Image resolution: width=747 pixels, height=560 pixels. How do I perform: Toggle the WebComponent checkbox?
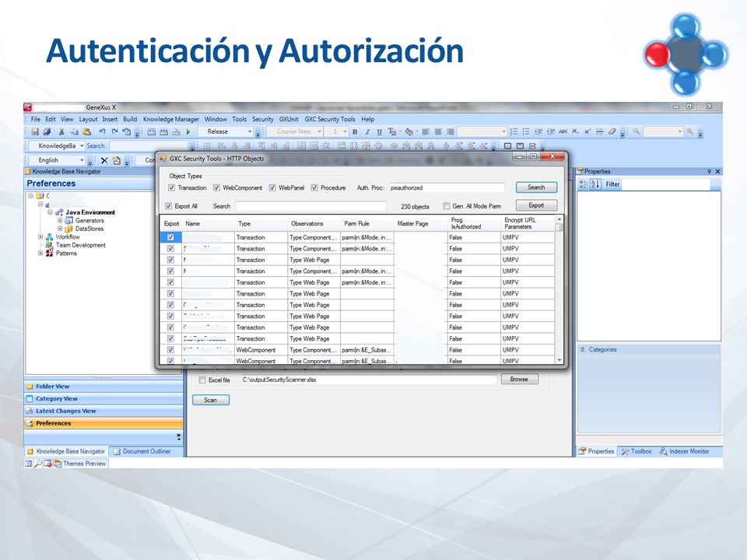coord(217,187)
